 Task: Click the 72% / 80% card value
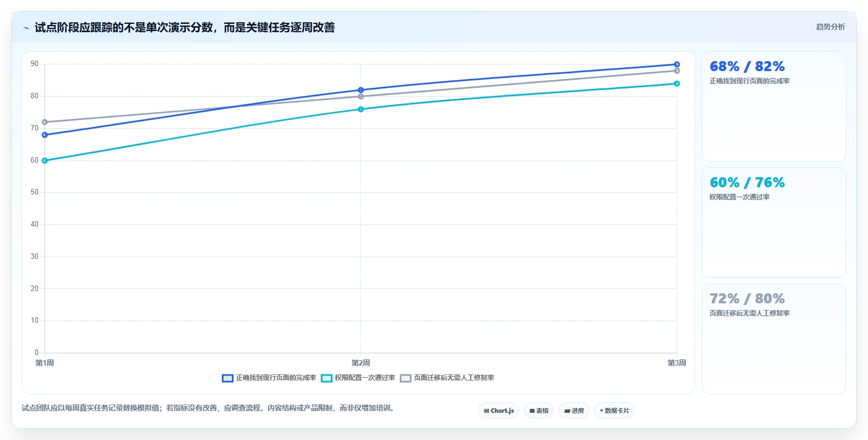[x=747, y=299]
